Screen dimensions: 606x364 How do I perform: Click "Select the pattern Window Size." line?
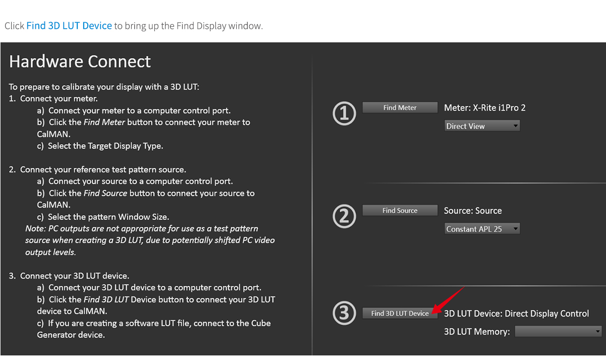click(x=103, y=217)
